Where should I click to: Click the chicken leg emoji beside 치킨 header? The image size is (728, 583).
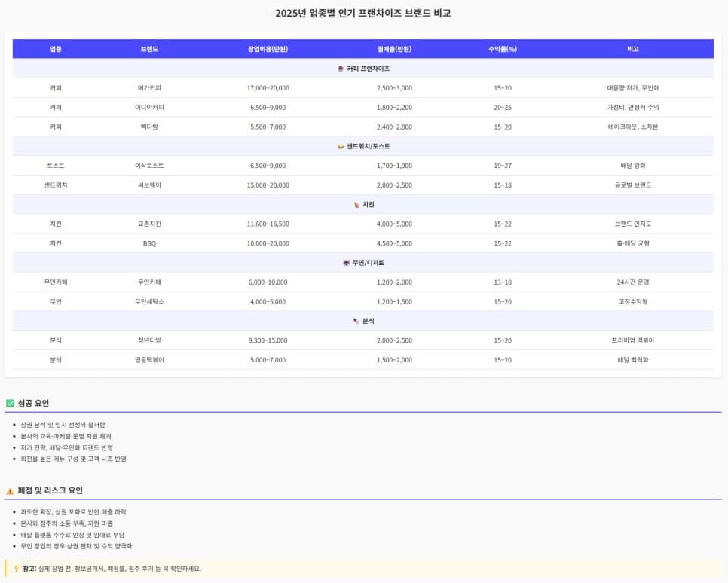point(356,205)
